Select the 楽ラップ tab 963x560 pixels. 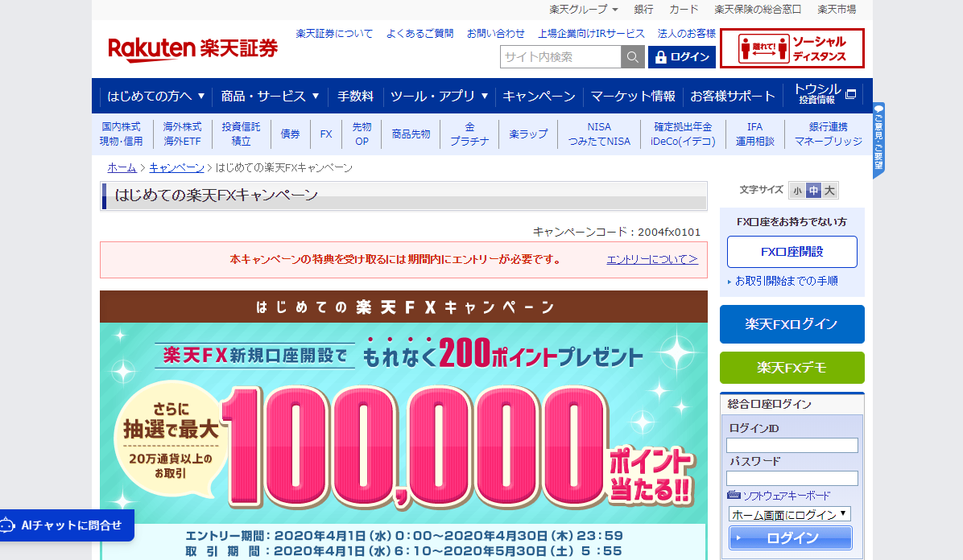point(528,134)
